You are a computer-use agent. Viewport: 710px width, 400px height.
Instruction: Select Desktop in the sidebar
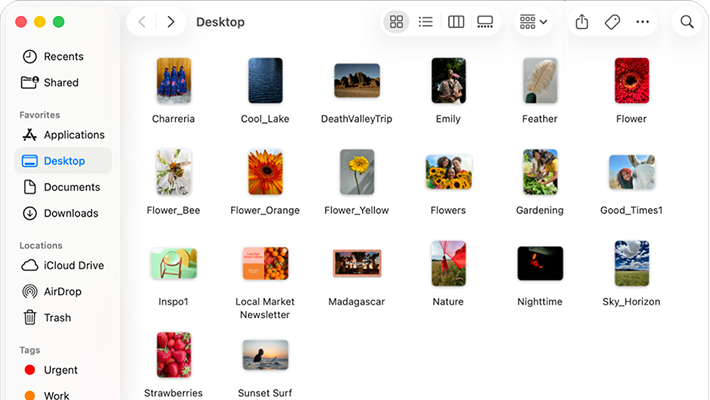(63, 161)
